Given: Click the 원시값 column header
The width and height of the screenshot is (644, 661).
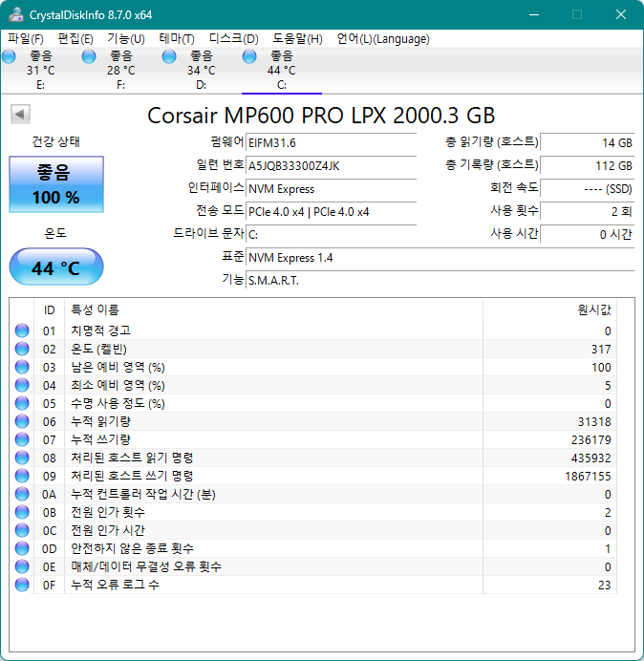Looking at the screenshot, I should point(549,310).
